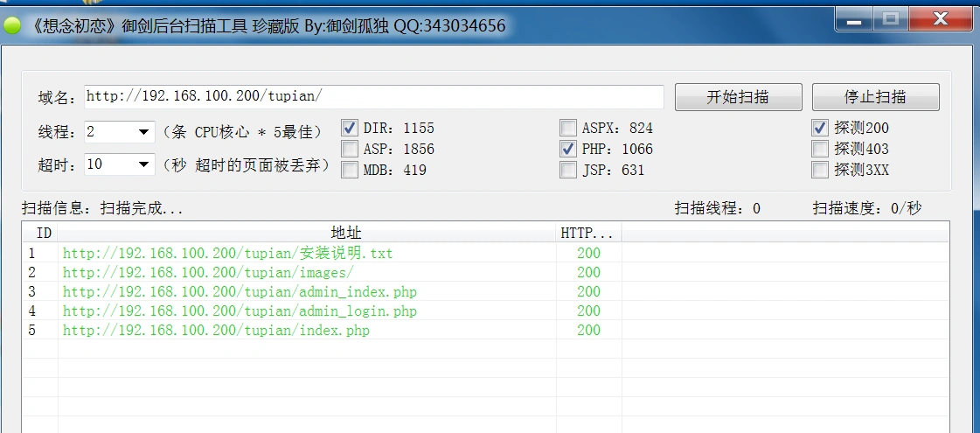Image resolution: width=980 pixels, height=433 pixels.
Task: Select the tupian/images/ result row
Action: (x=485, y=272)
